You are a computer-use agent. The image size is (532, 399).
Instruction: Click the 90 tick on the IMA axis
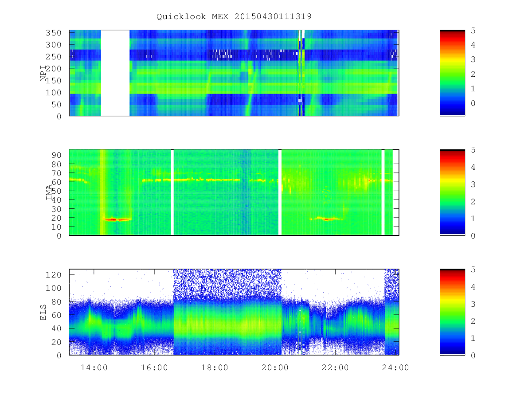point(56,155)
